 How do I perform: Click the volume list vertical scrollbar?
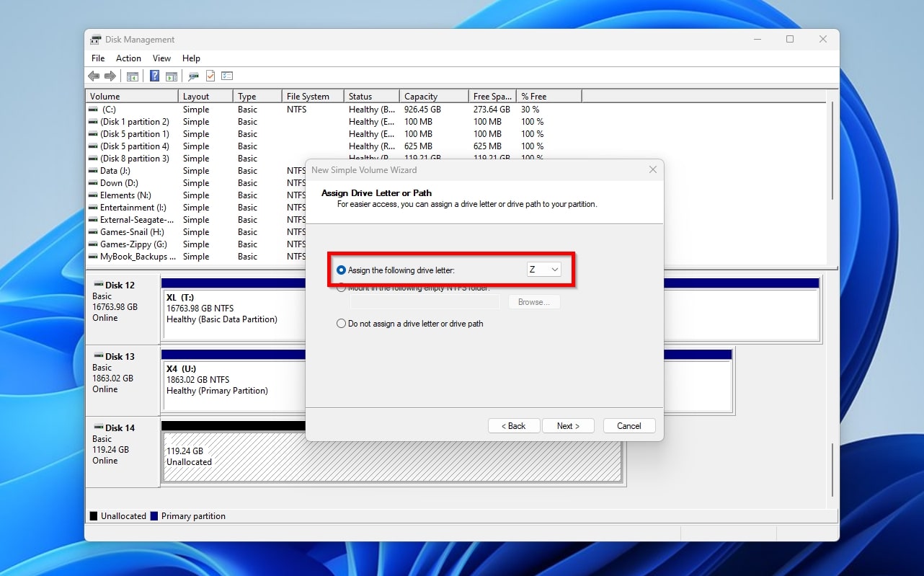point(832,151)
